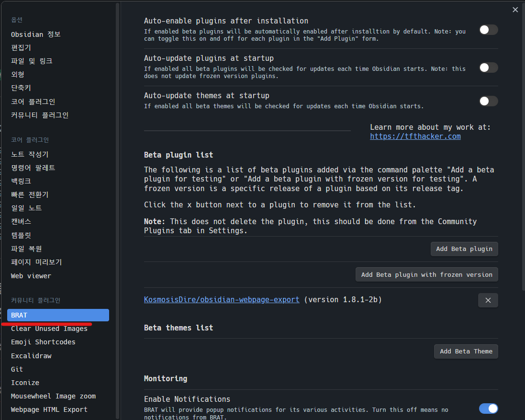
Task: Open 편집기 settings tab
Action: pyautogui.click(x=58, y=47)
